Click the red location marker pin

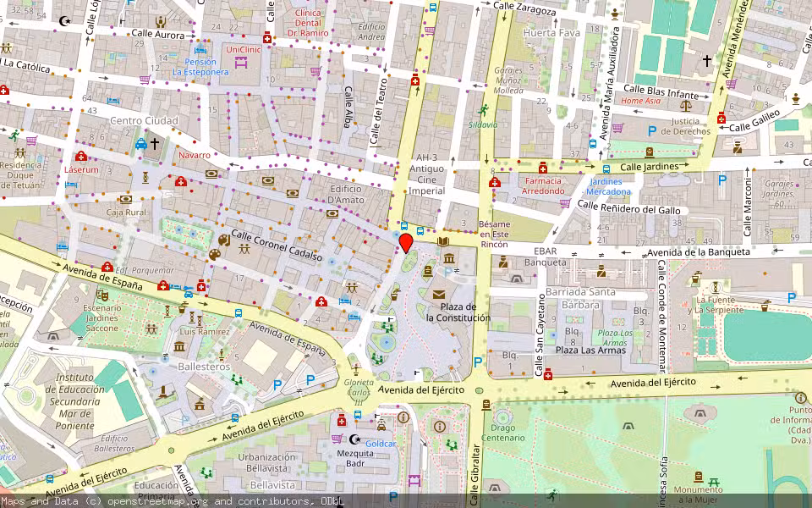pos(406,246)
